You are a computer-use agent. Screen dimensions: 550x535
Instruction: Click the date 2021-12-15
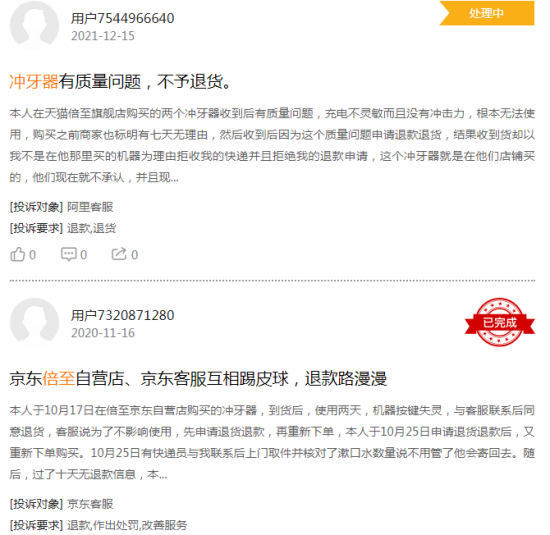coord(103,36)
